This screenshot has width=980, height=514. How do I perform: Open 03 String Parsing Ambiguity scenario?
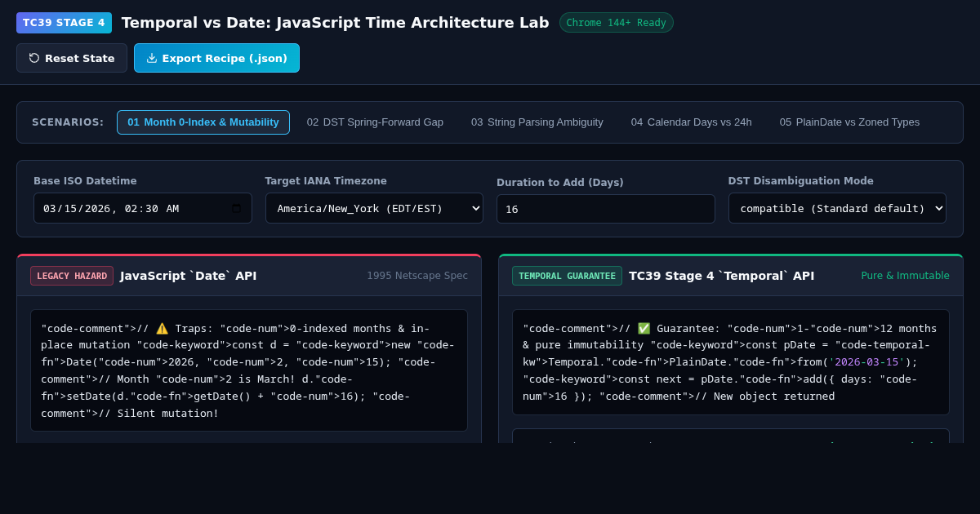537,122
